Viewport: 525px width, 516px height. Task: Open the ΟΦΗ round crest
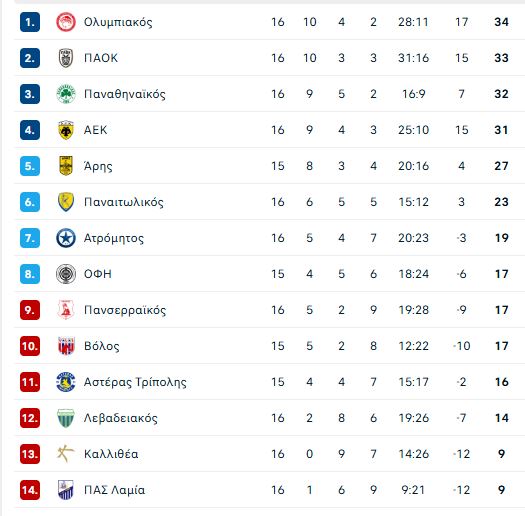[x=66, y=274]
